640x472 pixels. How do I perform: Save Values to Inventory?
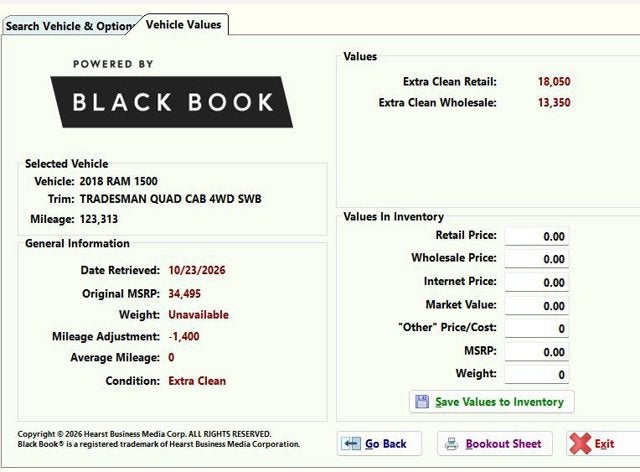click(x=491, y=402)
